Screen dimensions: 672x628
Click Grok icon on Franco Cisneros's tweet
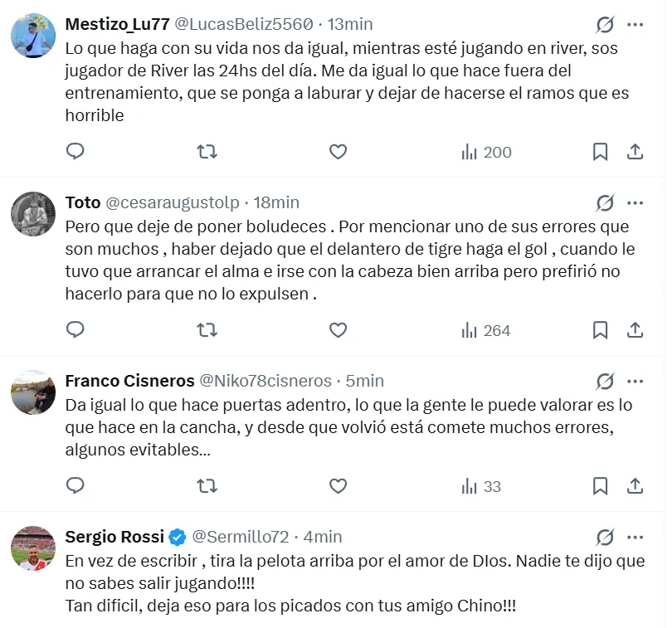(x=605, y=381)
